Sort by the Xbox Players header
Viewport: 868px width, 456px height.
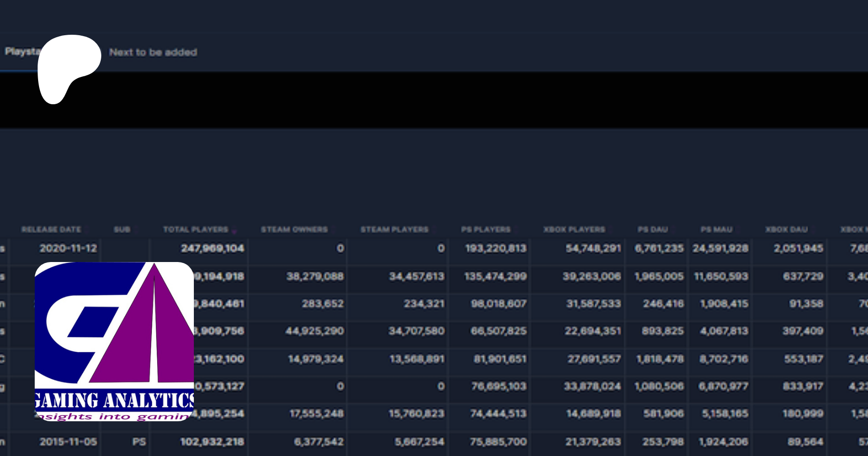[x=574, y=229]
